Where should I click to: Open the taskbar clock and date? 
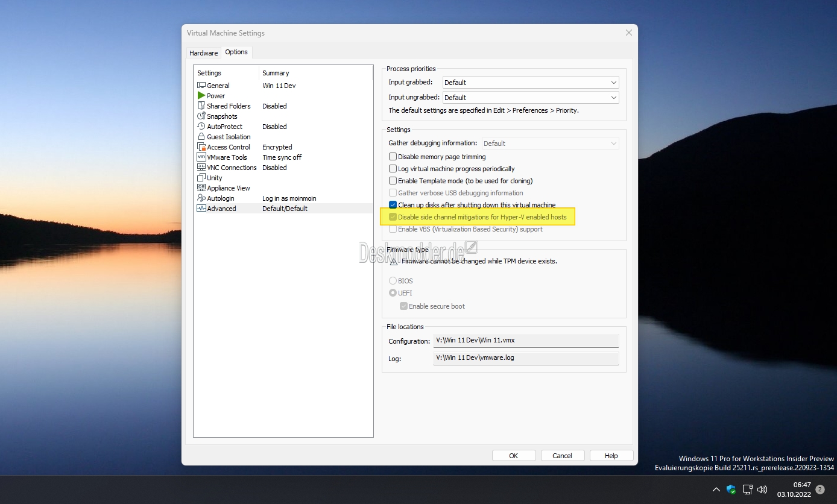[x=794, y=490]
